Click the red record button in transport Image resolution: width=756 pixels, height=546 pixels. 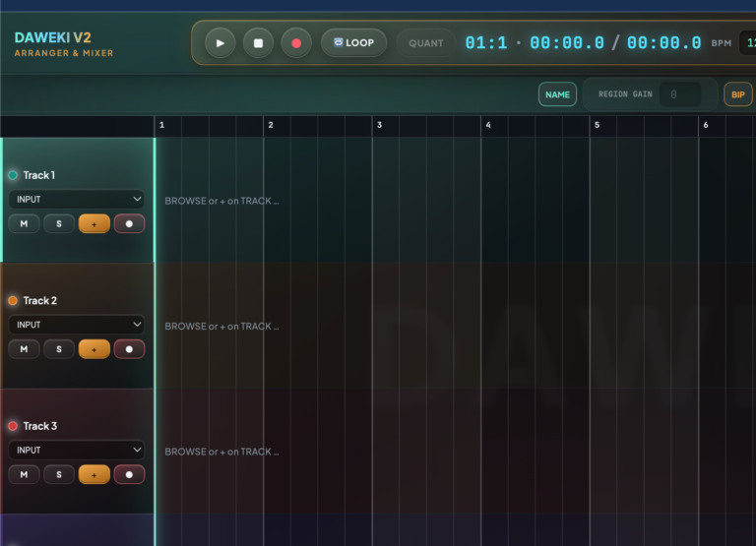pyautogui.click(x=296, y=43)
